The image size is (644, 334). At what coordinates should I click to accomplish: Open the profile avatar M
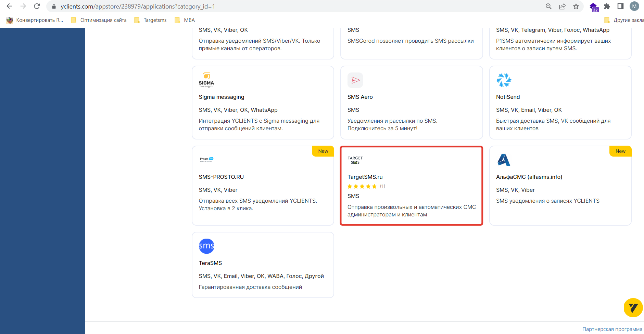(x=634, y=6)
